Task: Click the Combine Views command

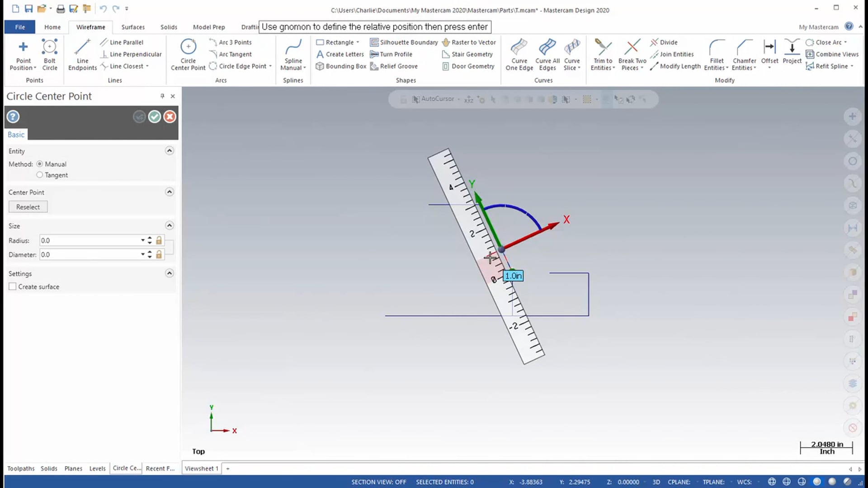Action: 832,54
